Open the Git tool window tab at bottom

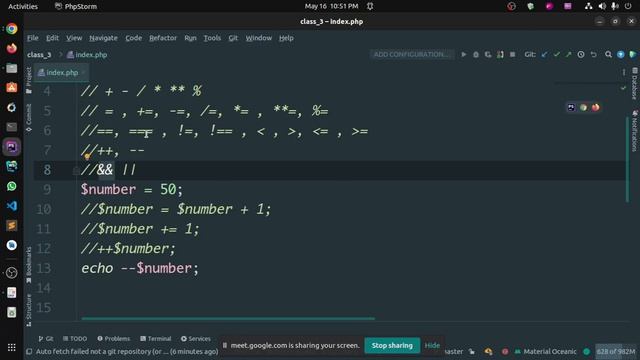(x=46, y=339)
